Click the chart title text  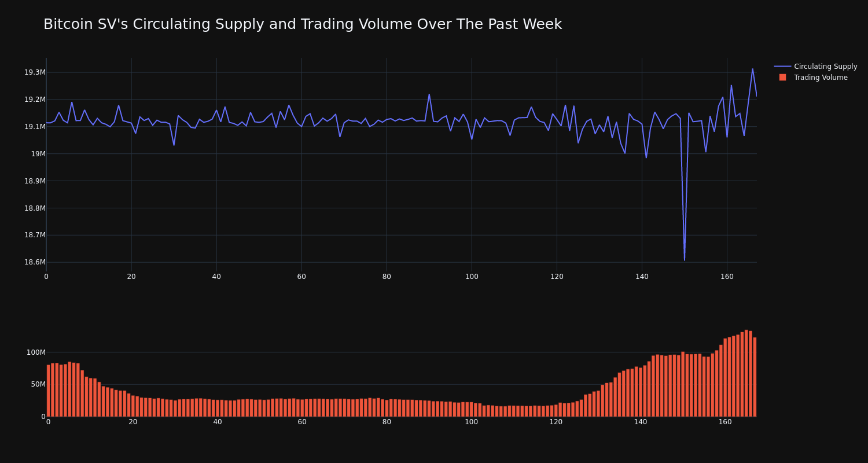tap(303, 24)
